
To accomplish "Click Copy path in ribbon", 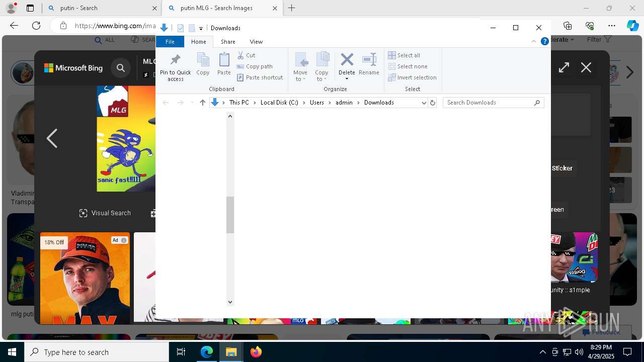I will point(255,66).
